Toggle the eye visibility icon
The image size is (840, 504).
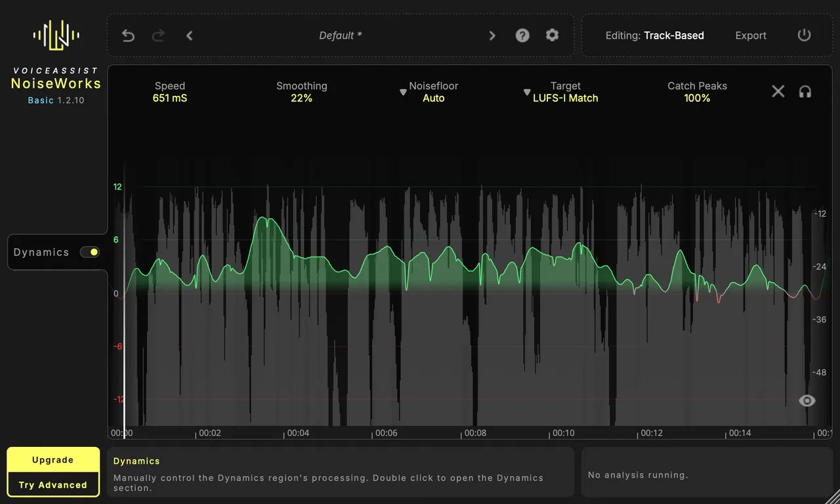807,401
